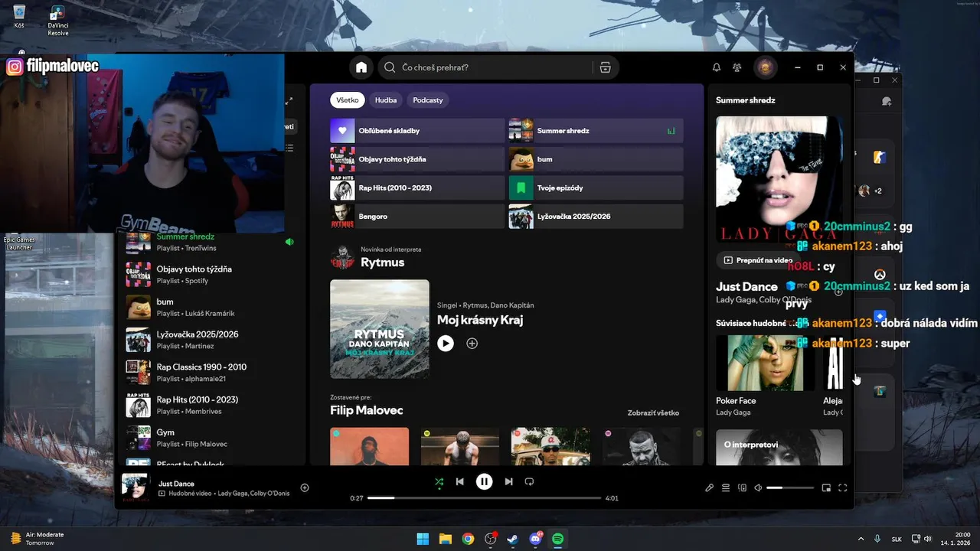This screenshot has height=551, width=980.
Task: Open Tvoje epizódy tile
Action: (596, 187)
